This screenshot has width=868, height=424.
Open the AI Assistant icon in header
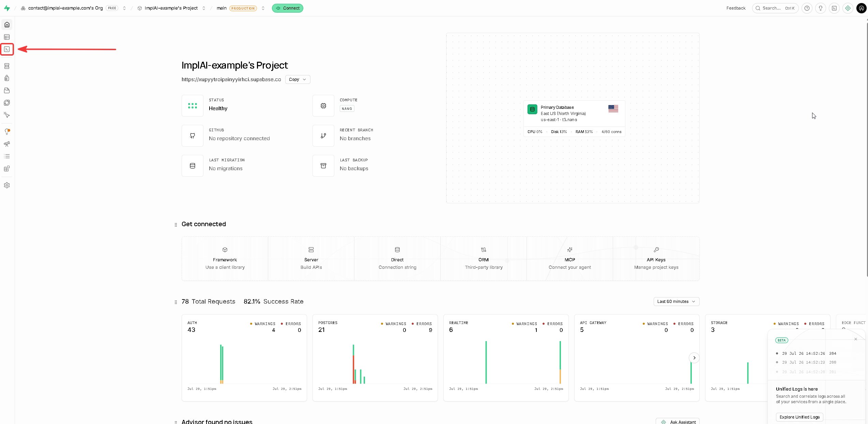(848, 8)
